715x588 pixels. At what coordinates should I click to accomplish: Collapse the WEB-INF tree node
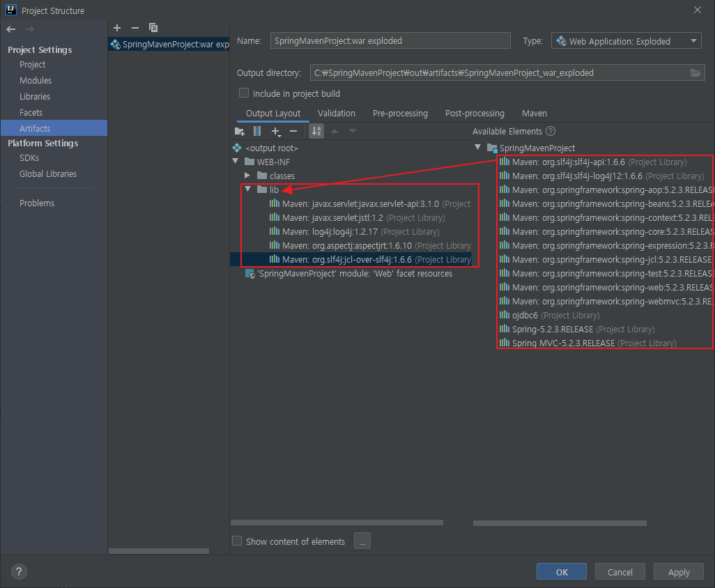tap(236, 161)
